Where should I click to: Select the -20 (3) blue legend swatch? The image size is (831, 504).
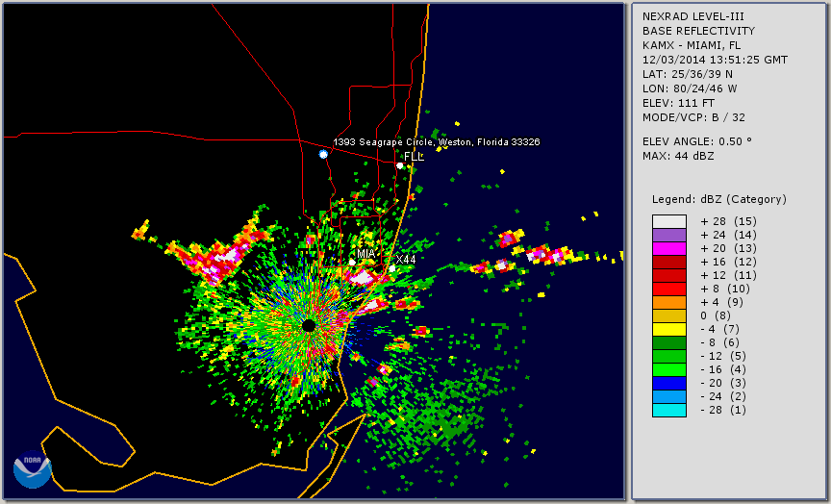[x=669, y=383]
